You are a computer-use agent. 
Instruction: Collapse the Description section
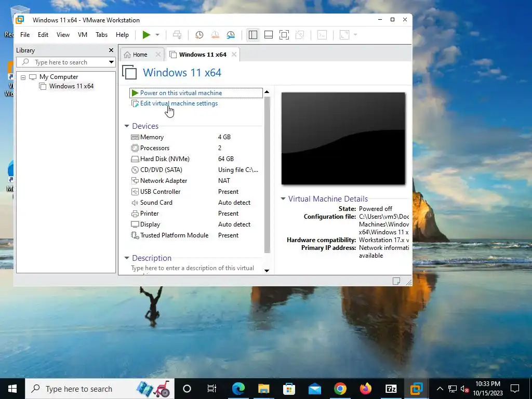pyautogui.click(x=127, y=258)
